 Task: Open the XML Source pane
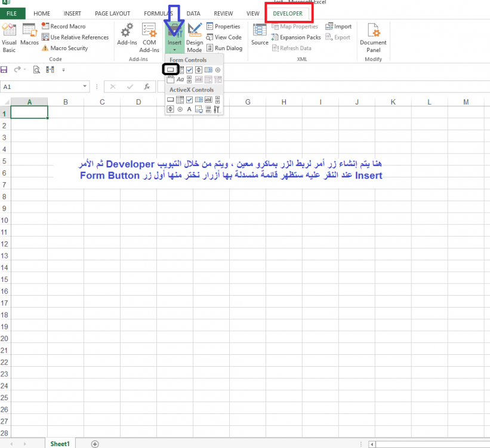(x=260, y=35)
